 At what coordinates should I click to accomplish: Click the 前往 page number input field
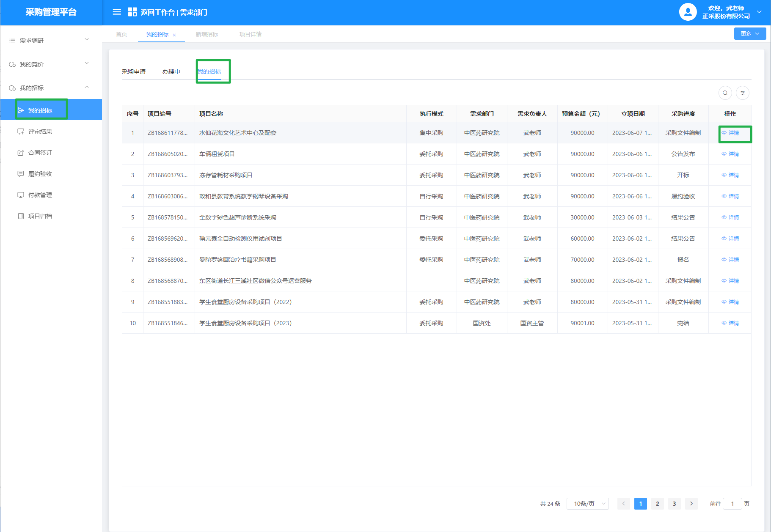(732, 504)
